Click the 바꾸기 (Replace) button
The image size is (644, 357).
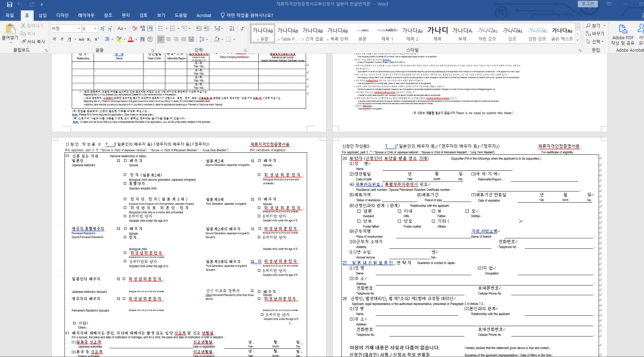click(595, 34)
